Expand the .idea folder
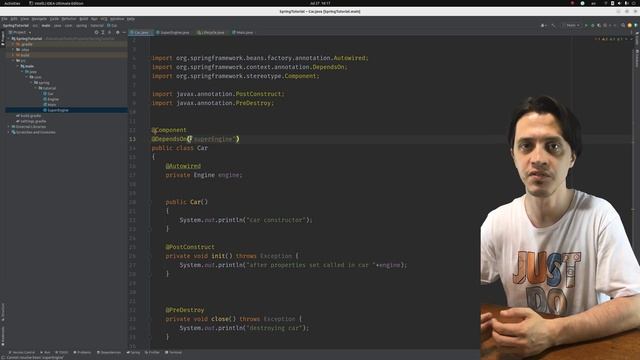Viewport: 640px width, 360px height. point(13,50)
